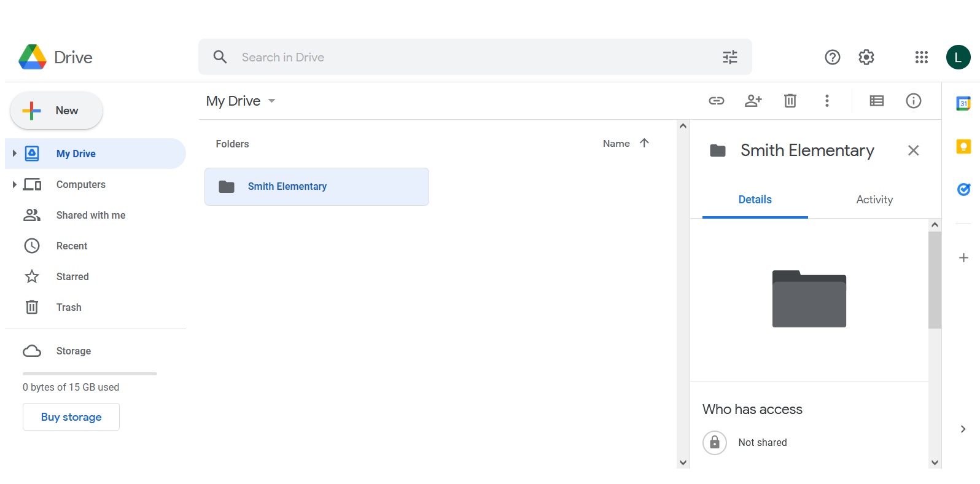
Task: Switch to list layout view
Action: pos(877,101)
